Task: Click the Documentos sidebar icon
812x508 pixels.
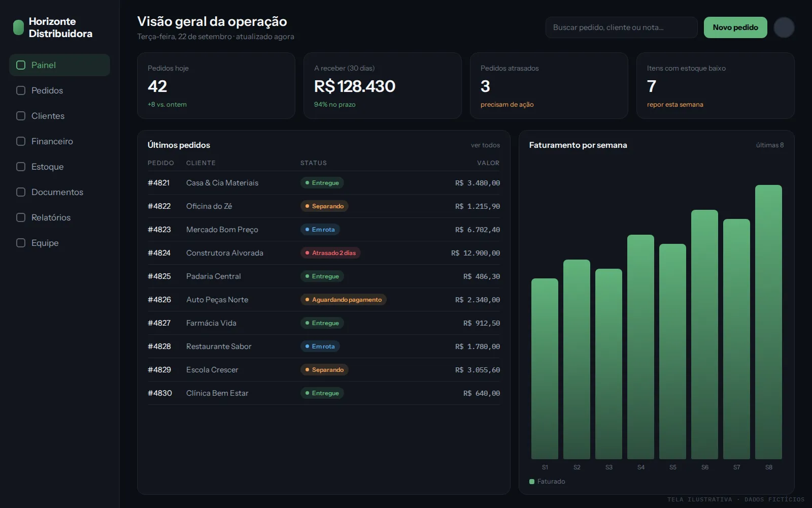Action: tap(21, 192)
